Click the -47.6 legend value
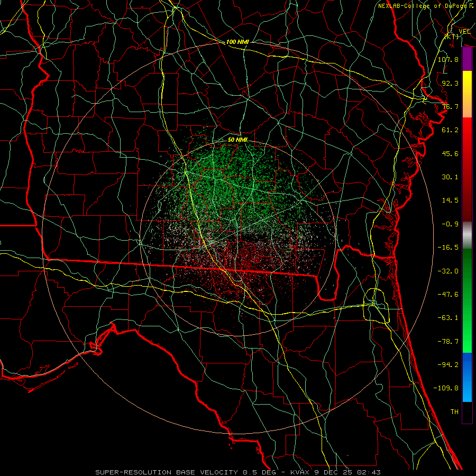This screenshot has width=476, height=476. click(448, 295)
